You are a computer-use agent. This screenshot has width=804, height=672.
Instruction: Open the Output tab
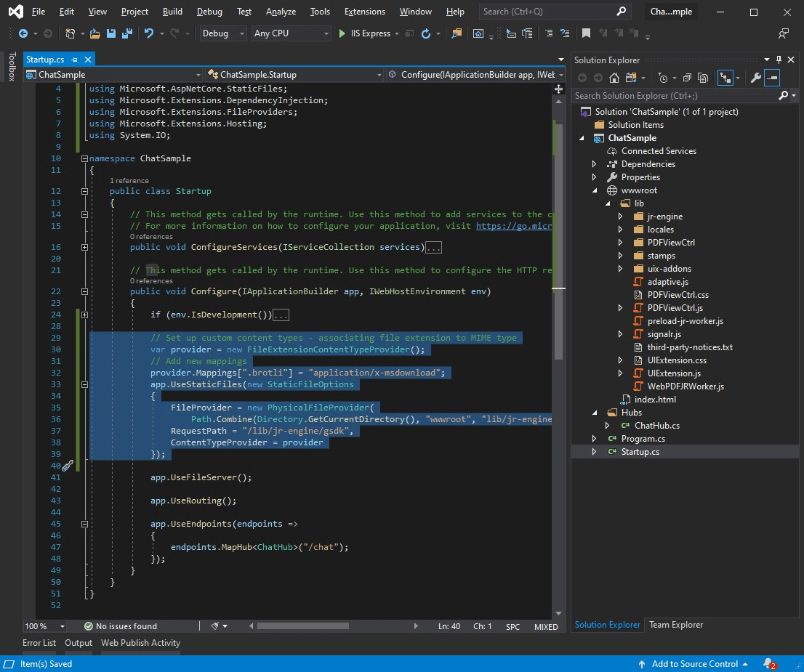79,643
